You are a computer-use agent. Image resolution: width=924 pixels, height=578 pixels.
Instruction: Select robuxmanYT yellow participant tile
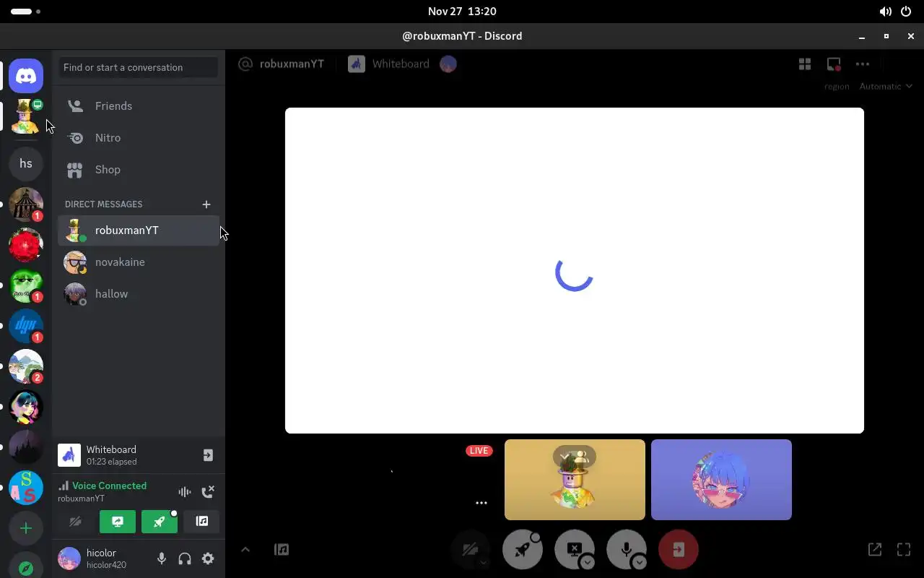(575, 480)
